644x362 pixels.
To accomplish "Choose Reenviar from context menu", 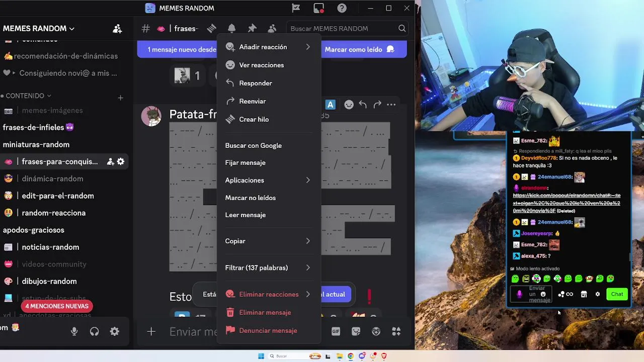I will click(269, 101).
